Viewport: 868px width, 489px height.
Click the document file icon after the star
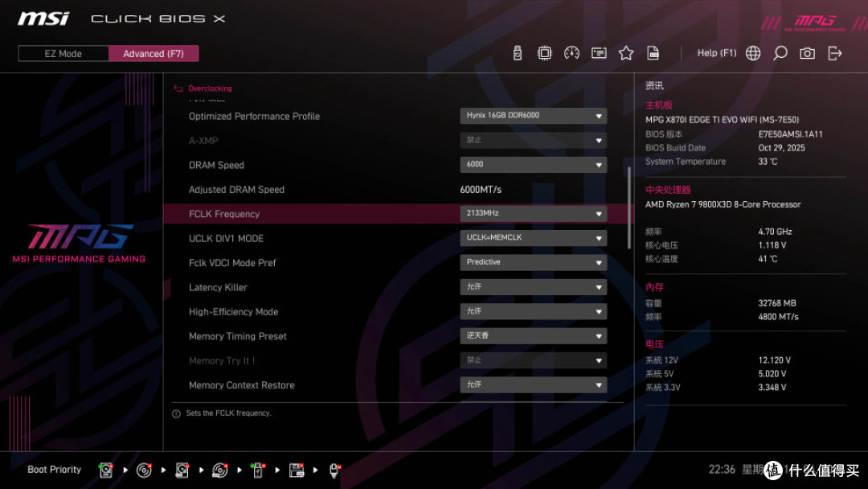pyautogui.click(x=653, y=53)
